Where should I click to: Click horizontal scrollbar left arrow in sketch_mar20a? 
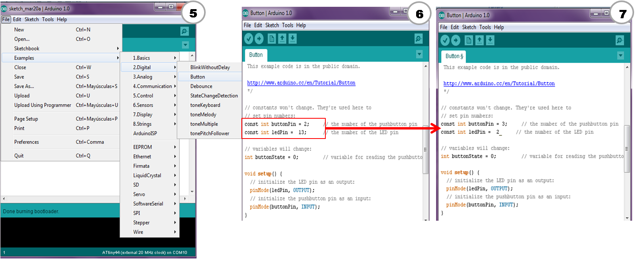pos(4,198)
